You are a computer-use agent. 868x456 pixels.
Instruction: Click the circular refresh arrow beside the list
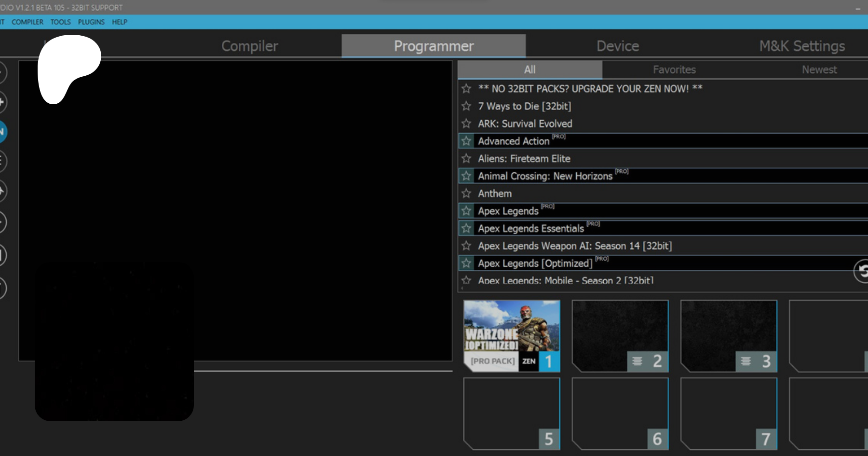click(862, 271)
